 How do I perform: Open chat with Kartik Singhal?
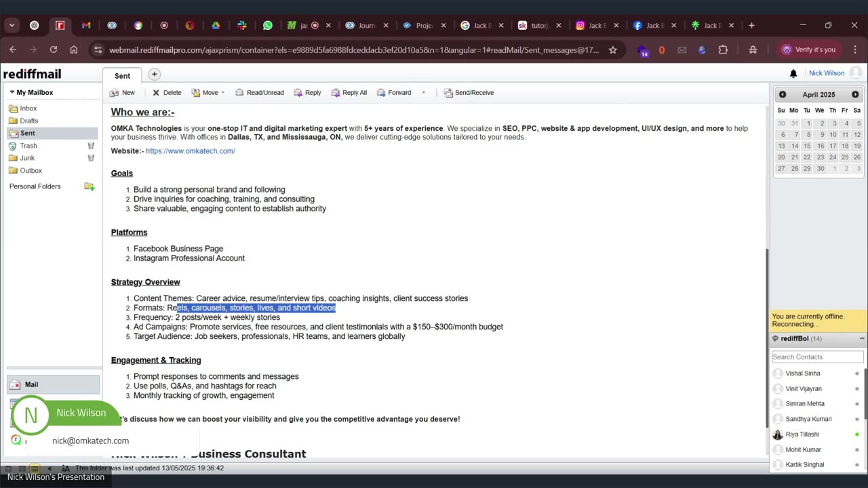[805, 465]
